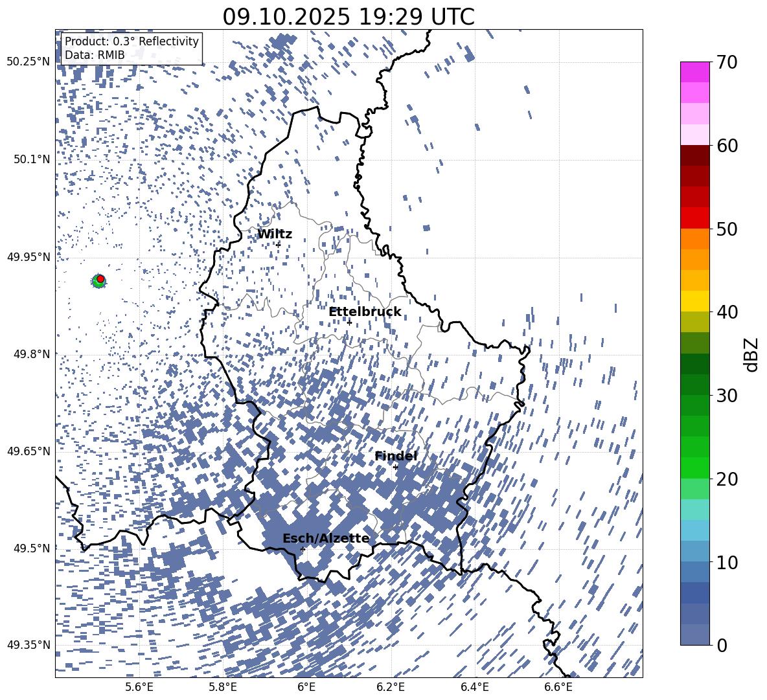Click the Ettelbruck location cross marker

click(349, 322)
